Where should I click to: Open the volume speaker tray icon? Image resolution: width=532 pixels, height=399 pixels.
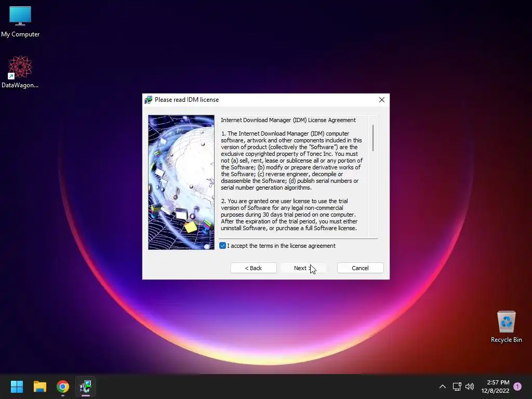pyautogui.click(x=470, y=387)
